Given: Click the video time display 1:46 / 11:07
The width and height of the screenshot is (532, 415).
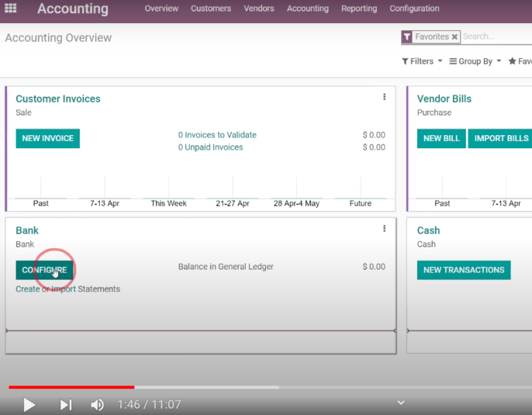Looking at the screenshot, I should pyautogui.click(x=150, y=404).
